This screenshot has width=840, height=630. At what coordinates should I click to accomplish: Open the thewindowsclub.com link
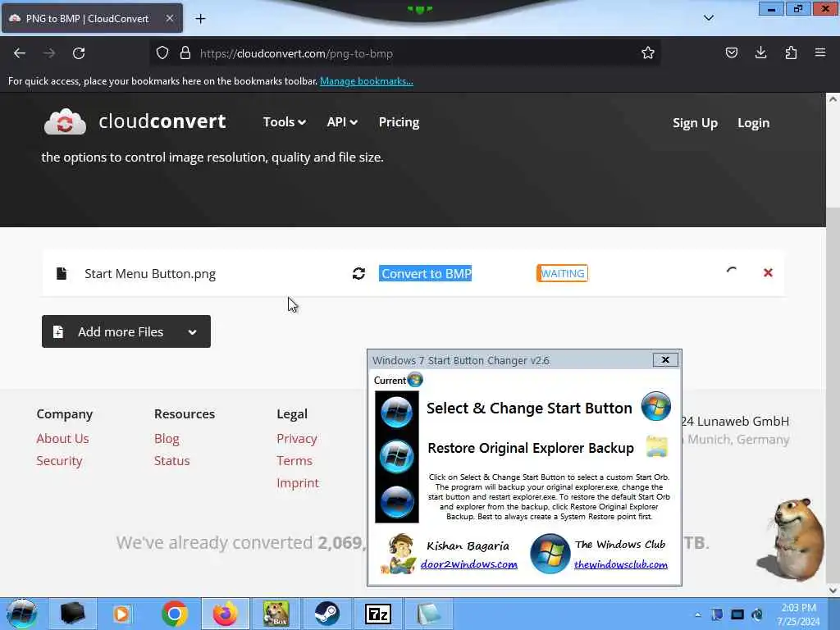pyautogui.click(x=620, y=564)
